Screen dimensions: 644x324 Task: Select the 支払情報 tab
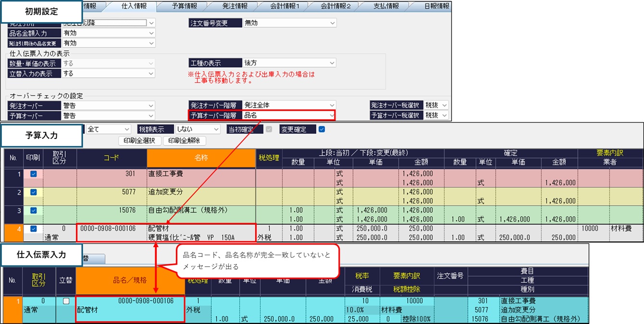pyautogui.click(x=386, y=6)
